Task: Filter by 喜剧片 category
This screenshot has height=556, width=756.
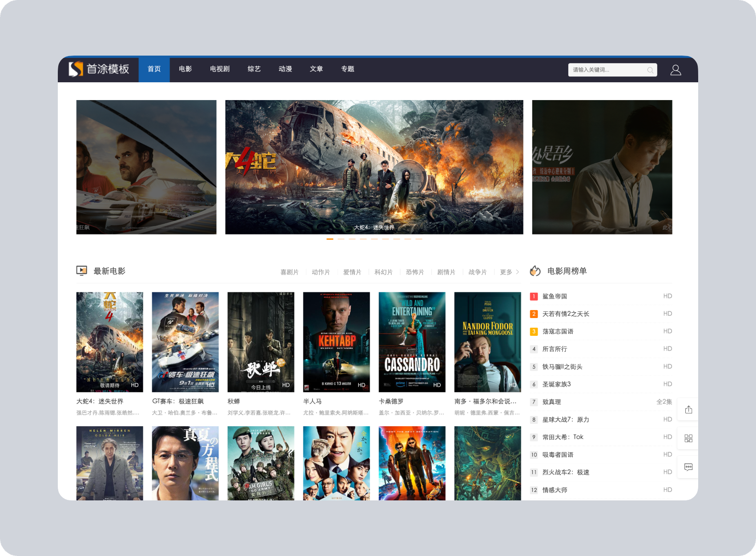Action: (x=290, y=272)
